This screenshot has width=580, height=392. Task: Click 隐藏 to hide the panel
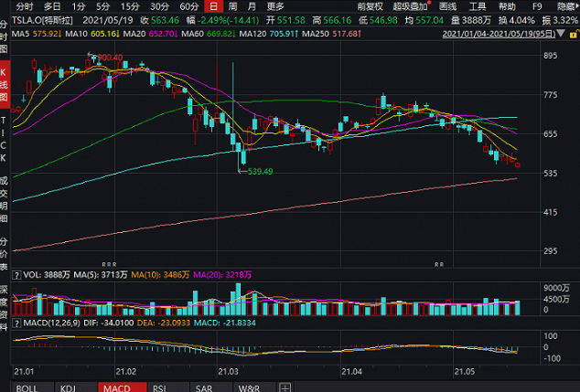567,6
